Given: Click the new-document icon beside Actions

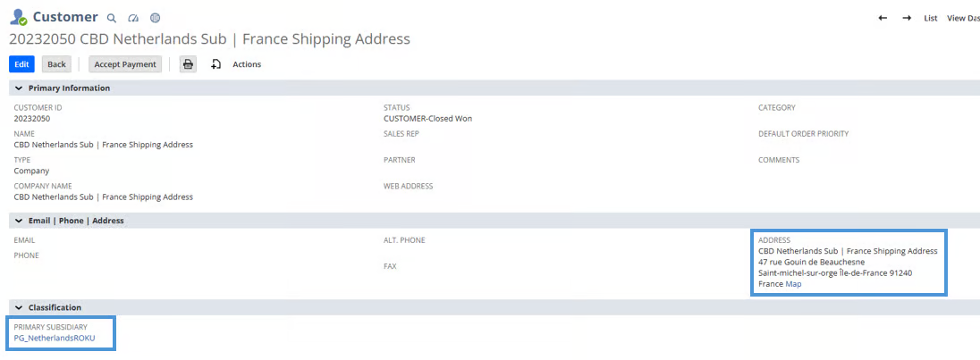Looking at the screenshot, I should click(215, 64).
